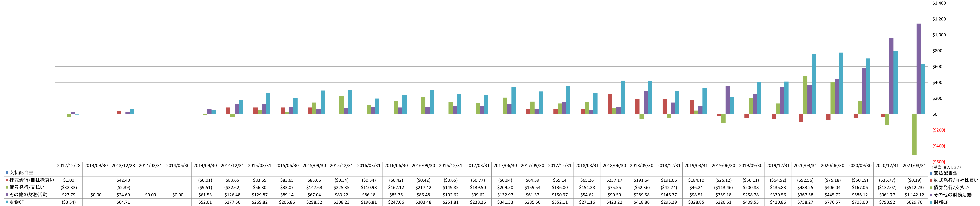Select the ($3.54) cell in 財務CF row
Screen dimensions: 980x206
[x=69, y=202]
